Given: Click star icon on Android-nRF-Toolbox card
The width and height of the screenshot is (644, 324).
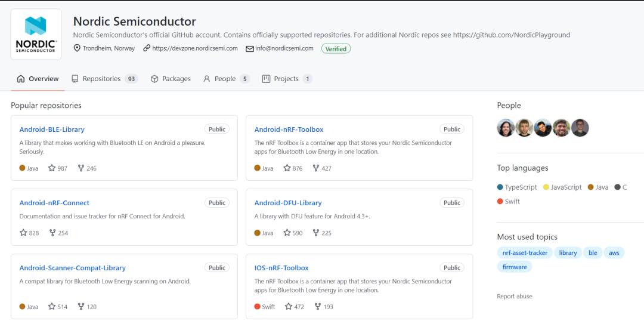Looking at the screenshot, I should [x=287, y=168].
